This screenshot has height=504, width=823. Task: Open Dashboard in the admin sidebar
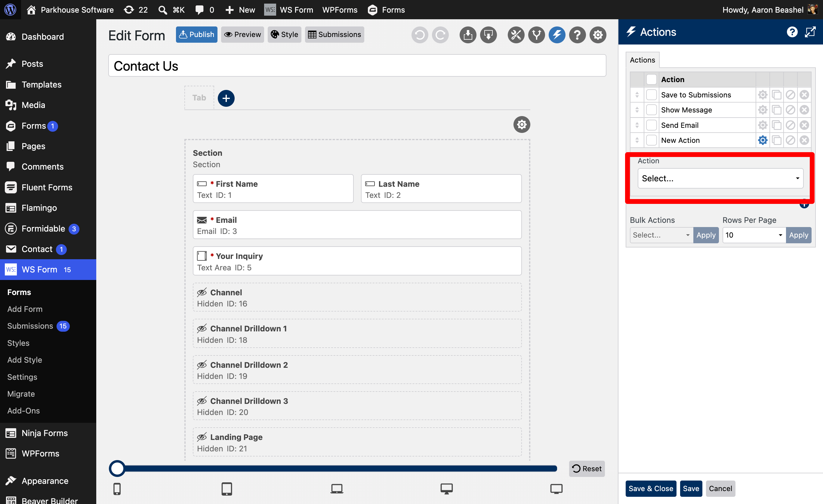coord(42,36)
